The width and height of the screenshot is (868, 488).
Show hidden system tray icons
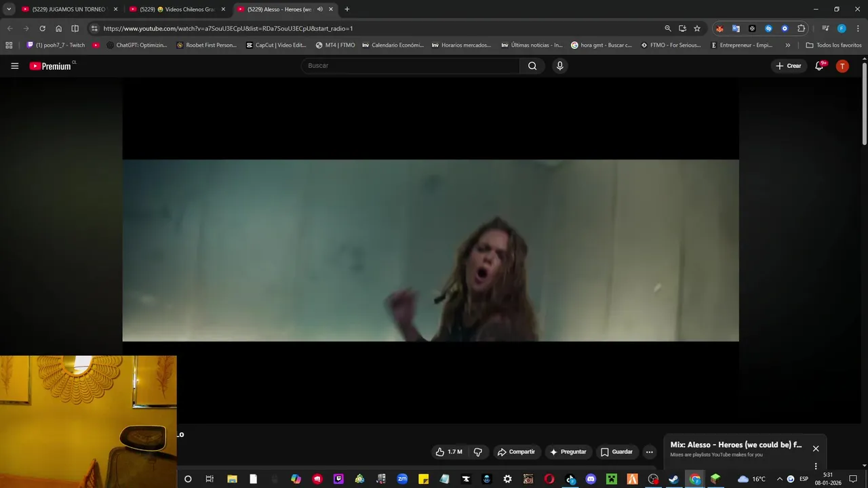[x=779, y=479]
